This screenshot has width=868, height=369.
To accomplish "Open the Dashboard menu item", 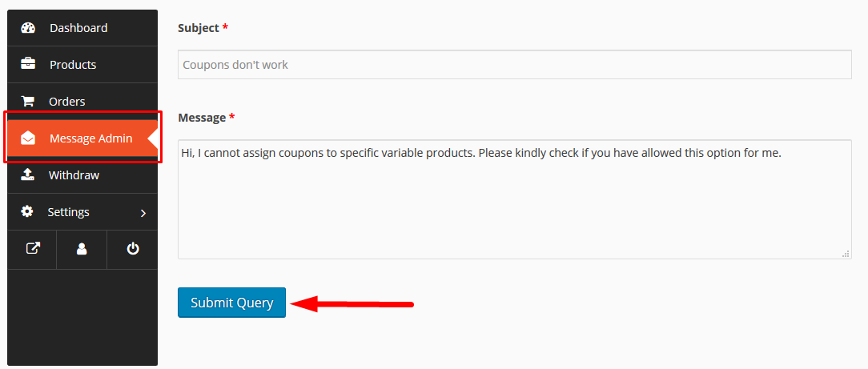I will tap(82, 28).
